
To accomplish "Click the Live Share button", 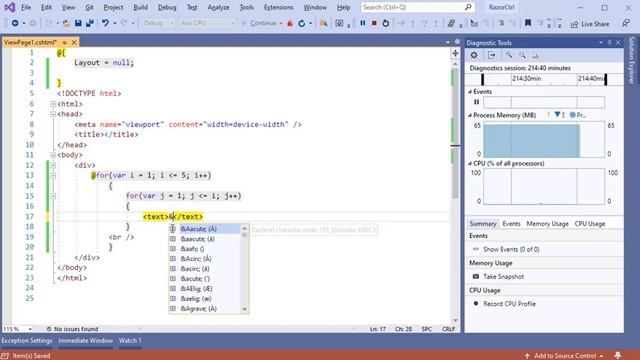I will coord(590,24).
